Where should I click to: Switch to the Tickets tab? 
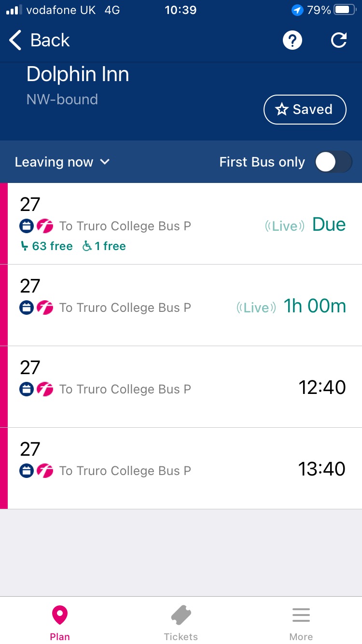click(x=181, y=620)
